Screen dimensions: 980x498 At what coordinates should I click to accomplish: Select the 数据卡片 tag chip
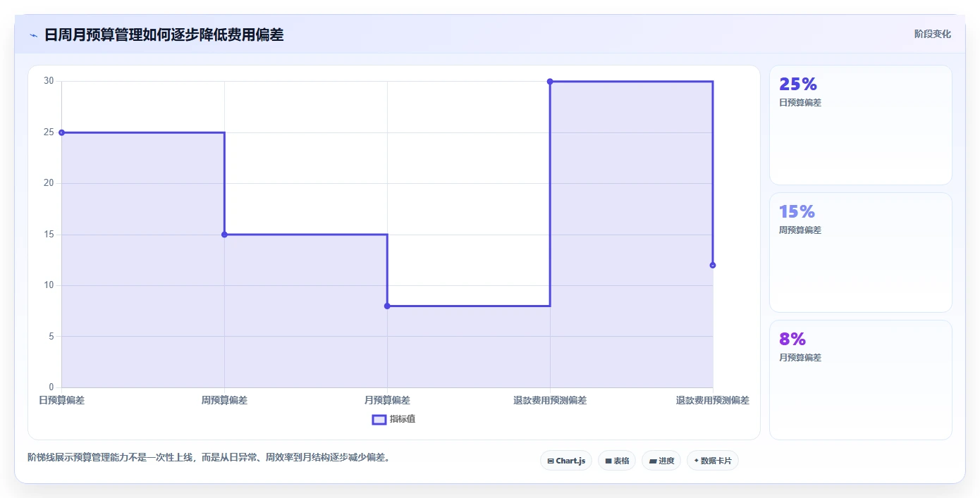pyautogui.click(x=713, y=461)
